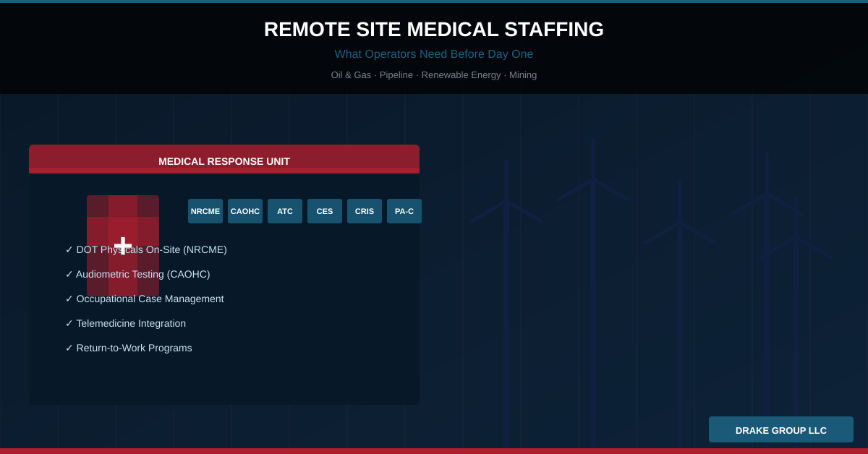Click the DOT Physicals On-Site checklist item
The width and height of the screenshot is (868, 454).
pos(146,249)
